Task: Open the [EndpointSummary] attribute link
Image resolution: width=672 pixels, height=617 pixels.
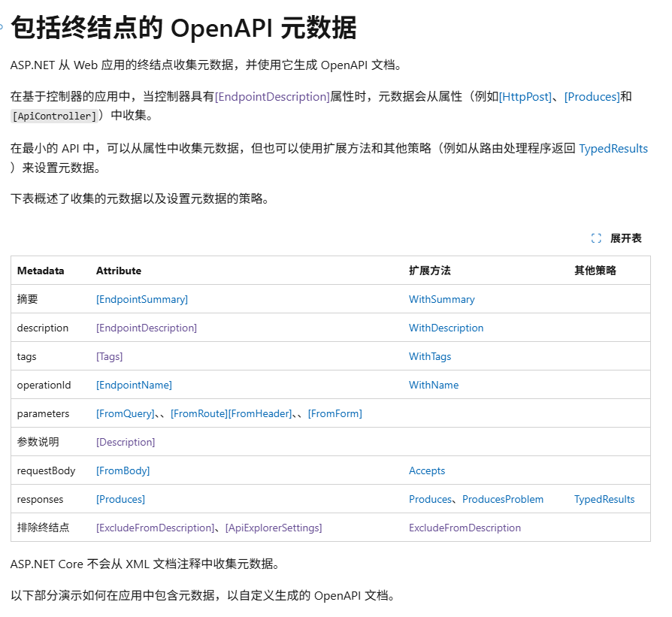Action: coord(142,299)
